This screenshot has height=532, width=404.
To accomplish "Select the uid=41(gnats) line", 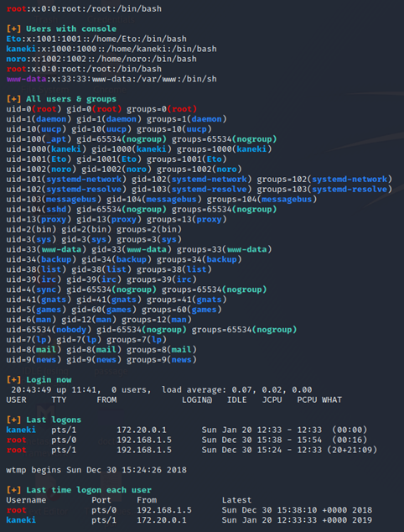I will click(117, 300).
